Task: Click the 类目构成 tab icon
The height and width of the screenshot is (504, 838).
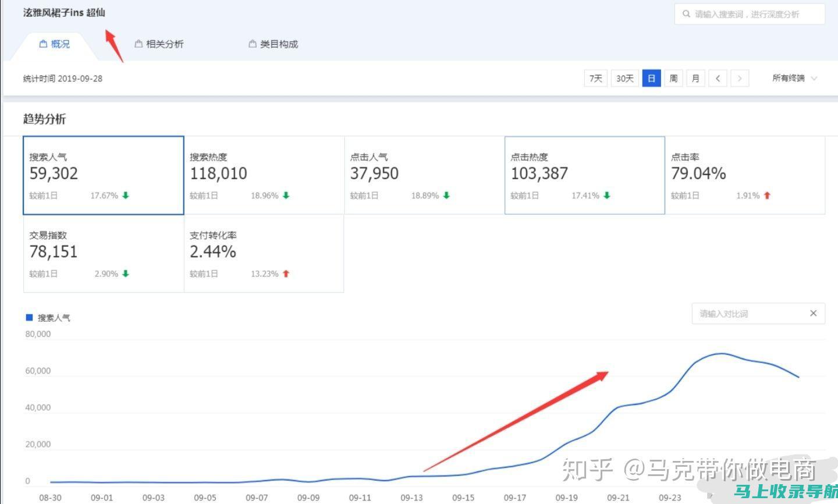Action: coord(253,44)
